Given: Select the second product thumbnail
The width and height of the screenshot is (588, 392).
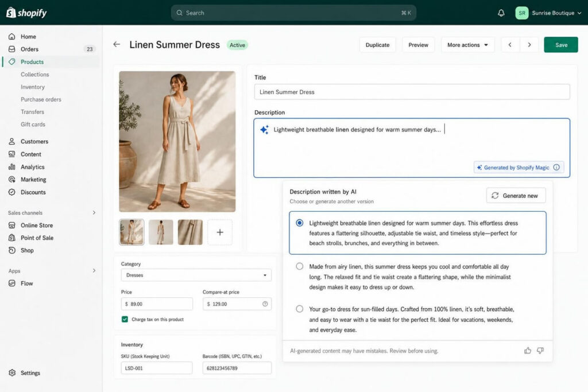Looking at the screenshot, I should point(161,232).
